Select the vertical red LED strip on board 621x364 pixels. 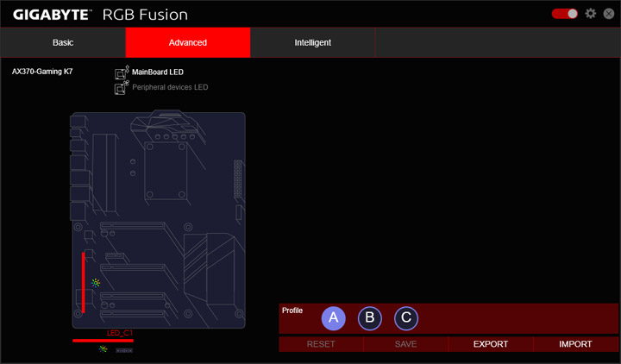[x=83, y=282]
